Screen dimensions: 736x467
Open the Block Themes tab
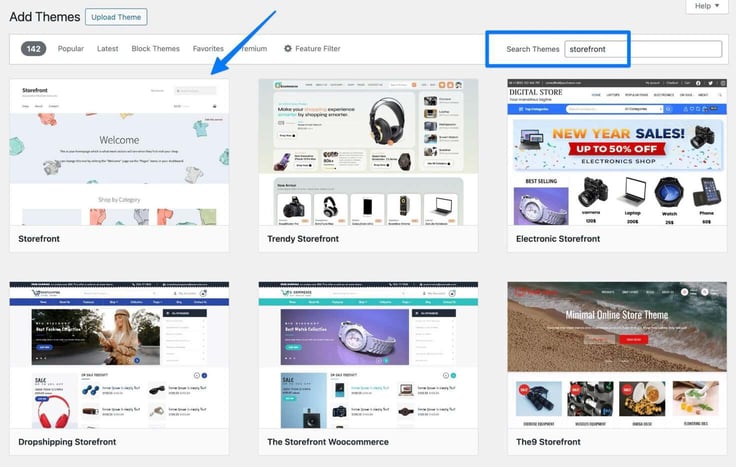(x=155, y=49)
